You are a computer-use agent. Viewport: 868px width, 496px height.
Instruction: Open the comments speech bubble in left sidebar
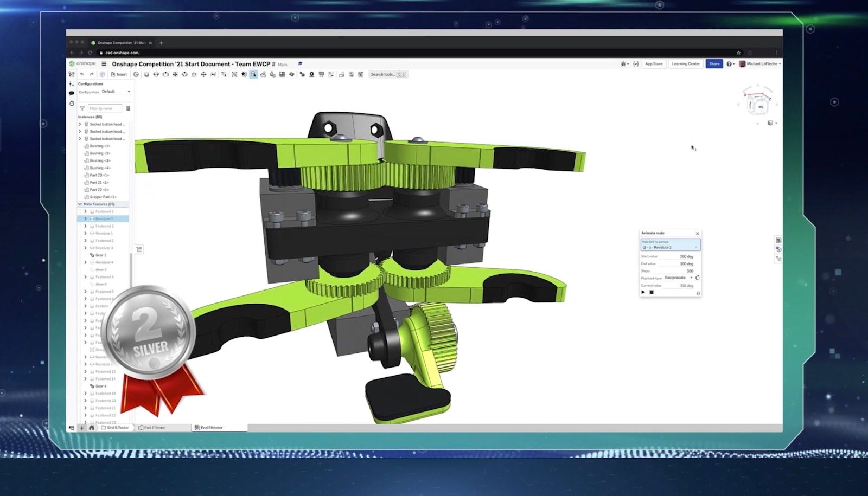(72, 93)
